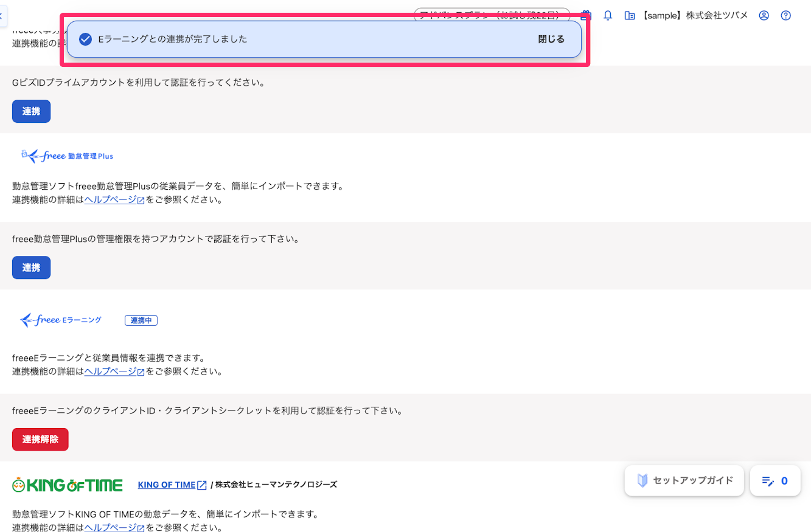Open ヘルプページ link for freeeEラーニング

point(114,371)
